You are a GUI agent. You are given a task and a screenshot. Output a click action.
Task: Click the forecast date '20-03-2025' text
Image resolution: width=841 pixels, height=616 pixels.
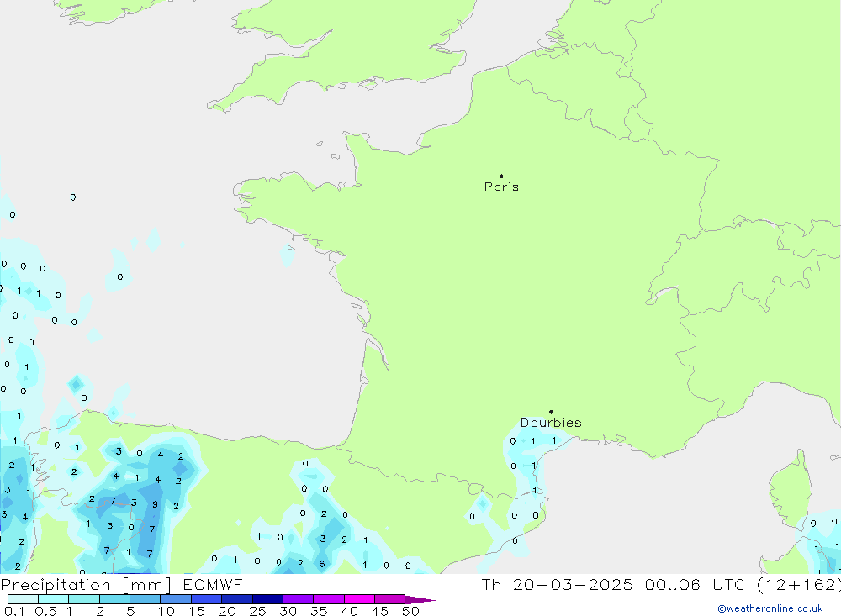click(573, 584)
